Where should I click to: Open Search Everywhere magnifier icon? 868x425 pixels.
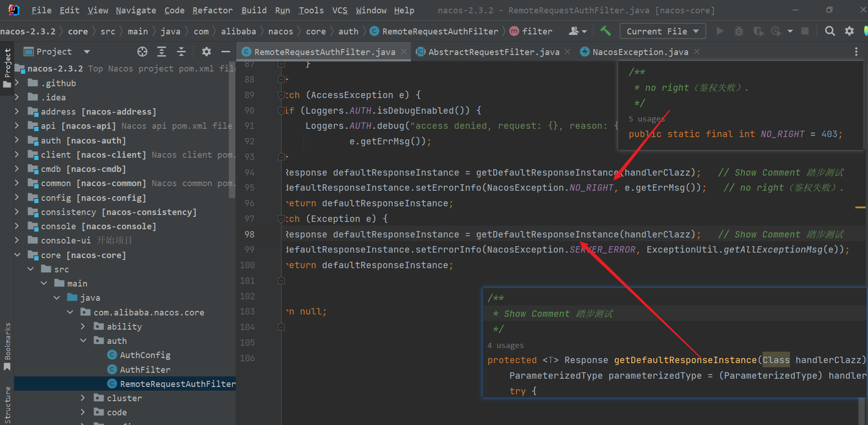830,31
